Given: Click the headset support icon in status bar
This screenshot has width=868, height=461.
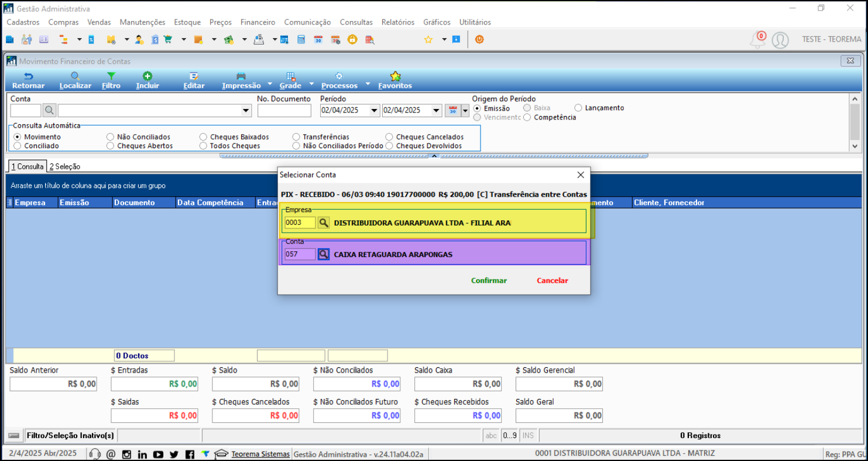Looking at the screenshot, I should [x=95, y=454].
